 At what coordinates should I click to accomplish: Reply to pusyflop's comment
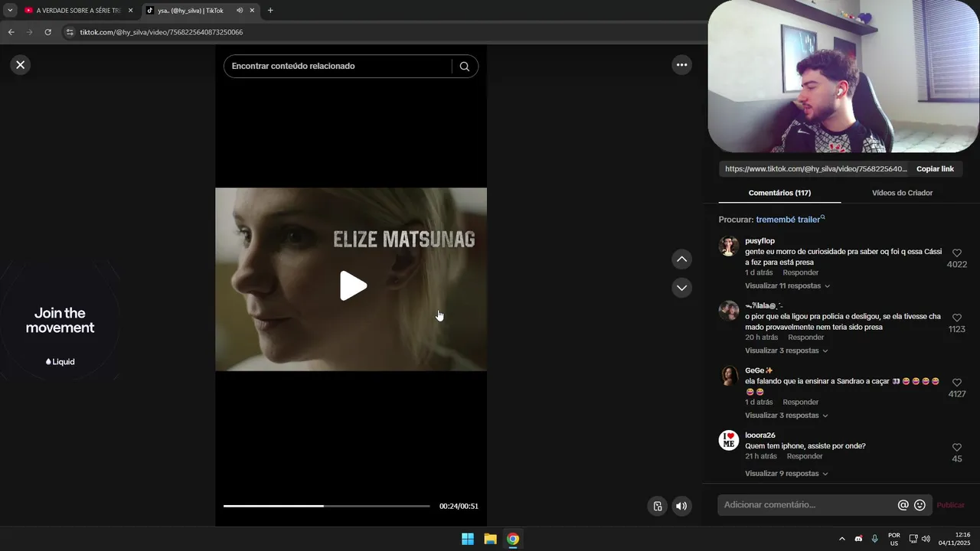[800, 272]
